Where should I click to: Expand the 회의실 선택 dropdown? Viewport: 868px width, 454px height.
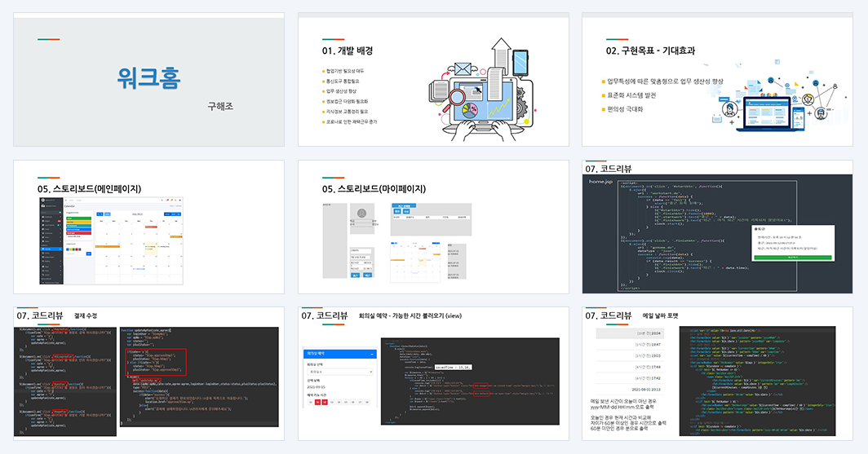click(x=340, y=372)
